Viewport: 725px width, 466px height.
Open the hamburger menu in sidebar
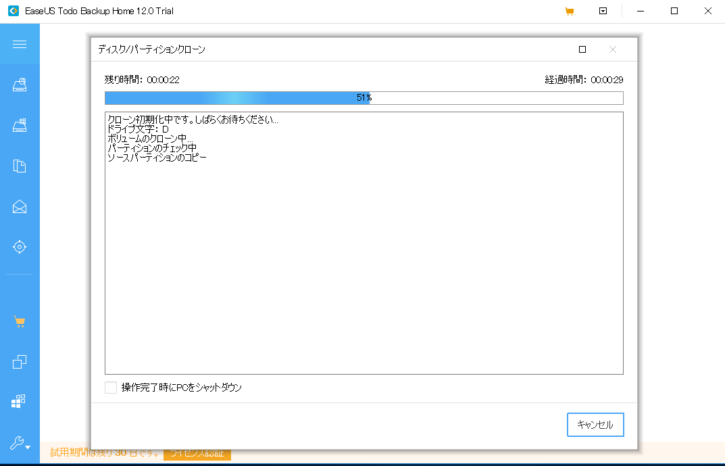coord(19,44)
